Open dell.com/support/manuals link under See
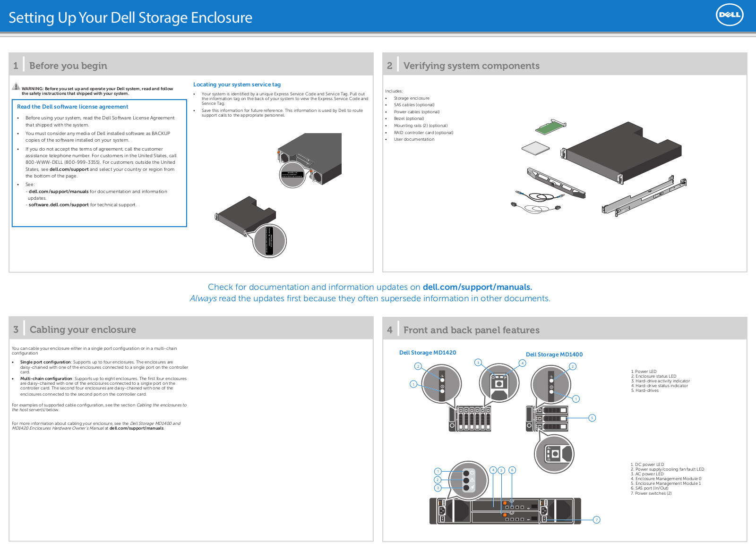756x558 pixels. coord(59,192)
